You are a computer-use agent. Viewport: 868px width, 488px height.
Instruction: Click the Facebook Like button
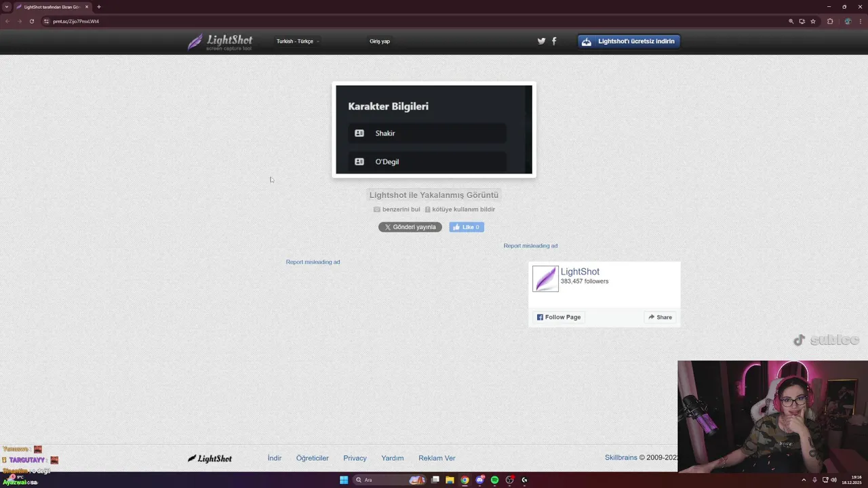point(467,227)
